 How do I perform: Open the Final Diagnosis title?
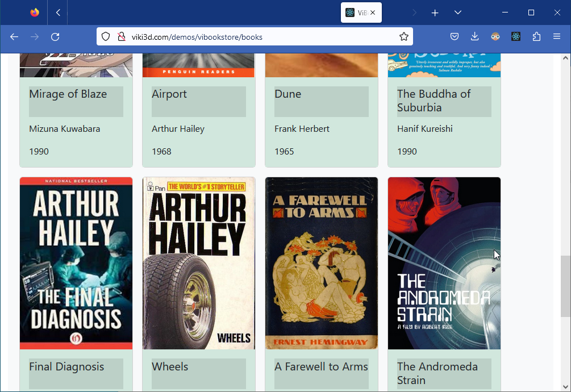[66, 366]
